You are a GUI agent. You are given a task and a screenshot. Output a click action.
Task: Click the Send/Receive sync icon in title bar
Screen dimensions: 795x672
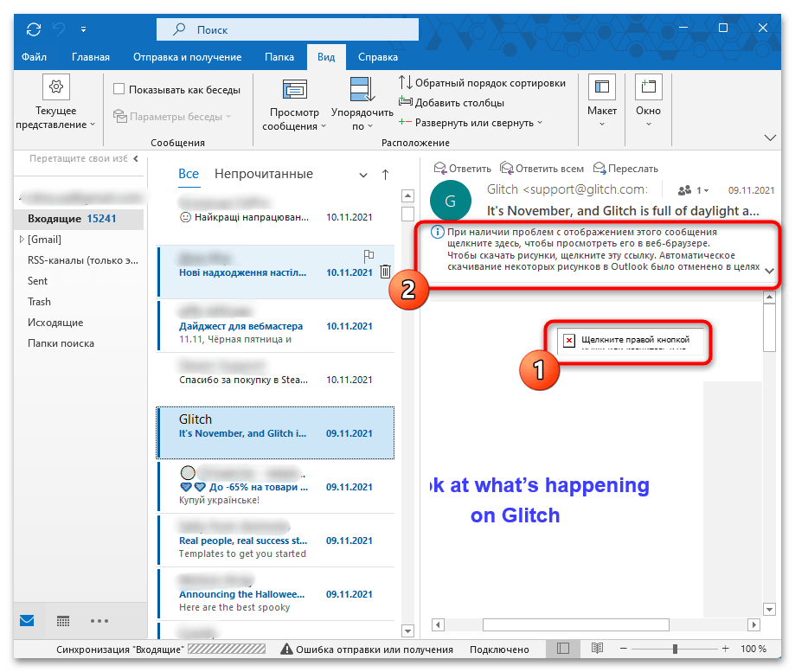coord(34,29)
